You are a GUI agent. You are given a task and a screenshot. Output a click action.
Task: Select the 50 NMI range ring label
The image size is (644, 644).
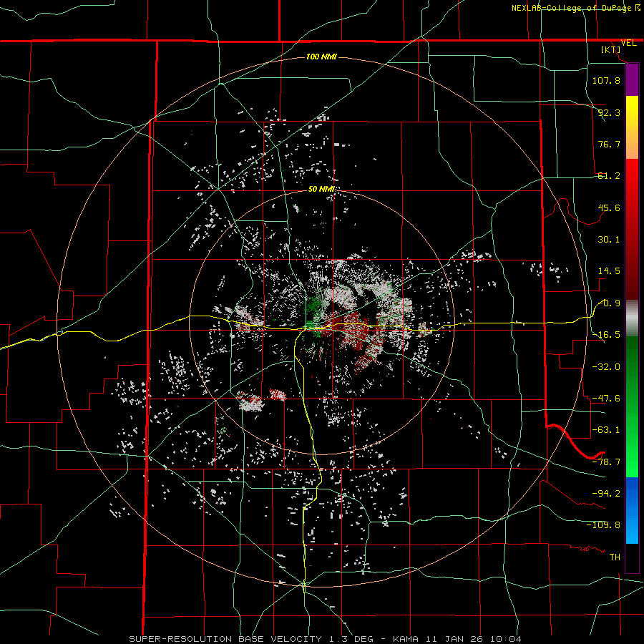[x=321, y=189]
